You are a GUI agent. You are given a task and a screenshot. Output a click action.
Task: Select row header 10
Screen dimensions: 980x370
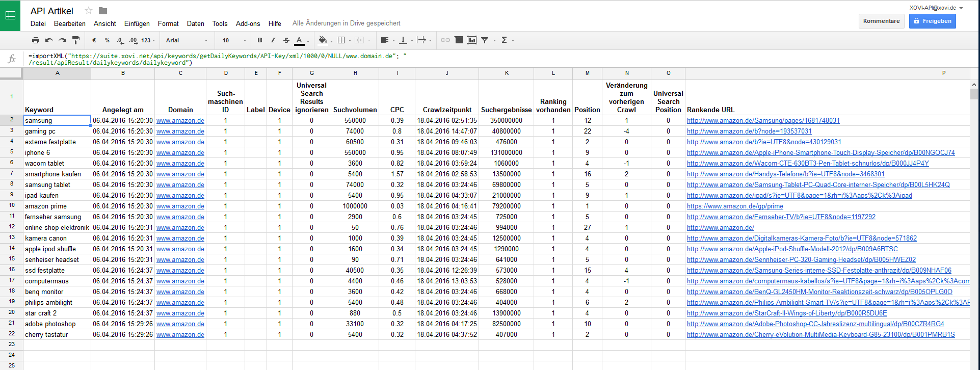pos(11,205)
